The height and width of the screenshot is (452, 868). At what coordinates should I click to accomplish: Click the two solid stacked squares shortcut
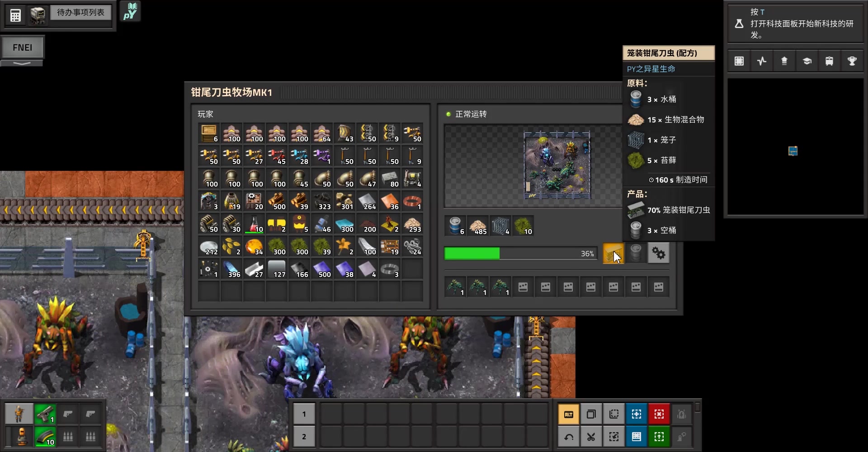[x=591, y=414]
